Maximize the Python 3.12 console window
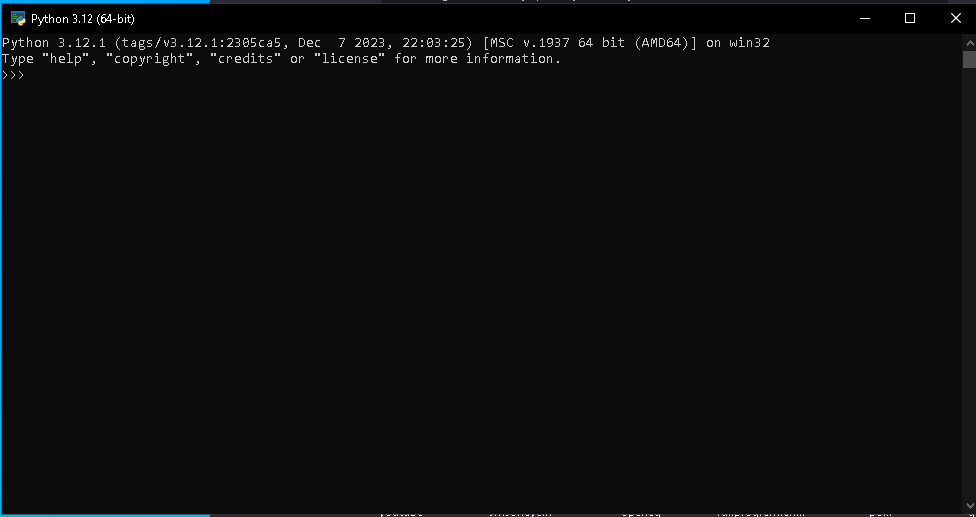Screen dimensions: 976x517 [910, 19]
